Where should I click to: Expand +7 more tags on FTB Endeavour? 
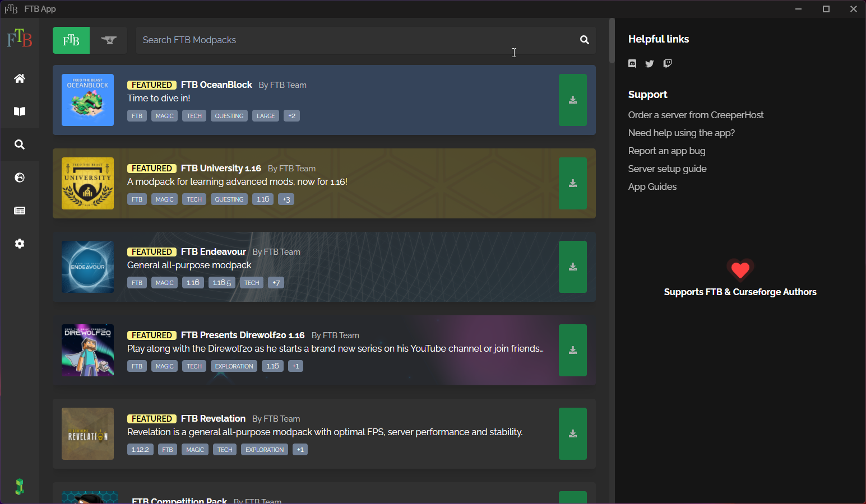pos(276,283)
